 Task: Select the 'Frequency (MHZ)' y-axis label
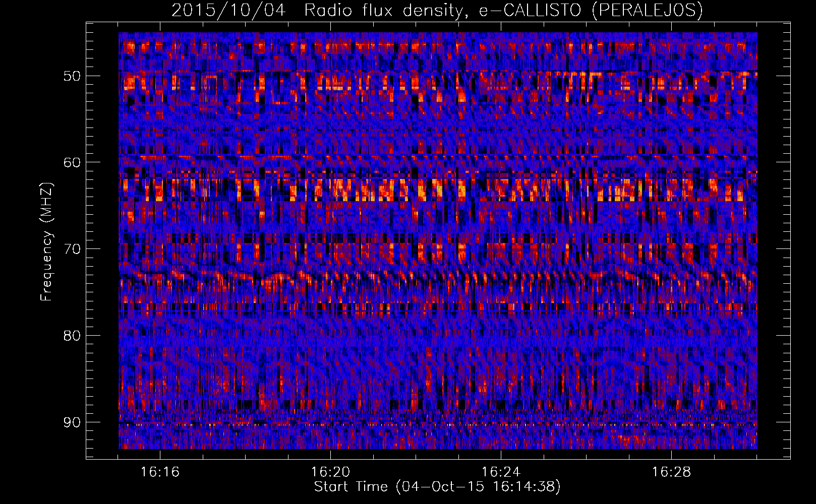click(46, 242)
